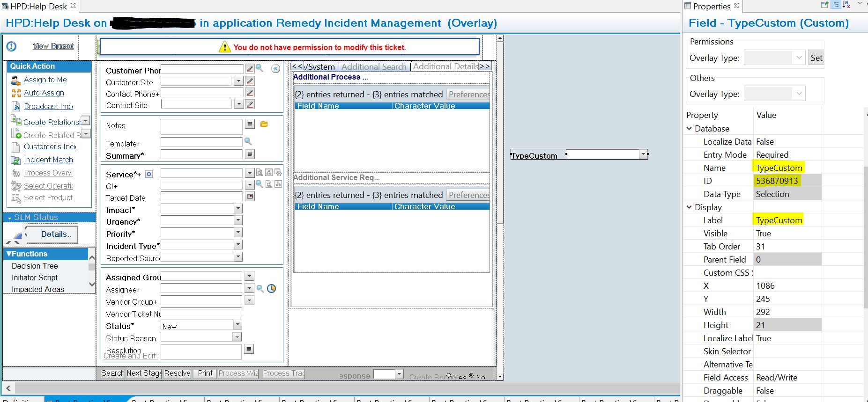The image size is (868, 402).
Task: Click the Assign to Me link
Action: point(45,80)
